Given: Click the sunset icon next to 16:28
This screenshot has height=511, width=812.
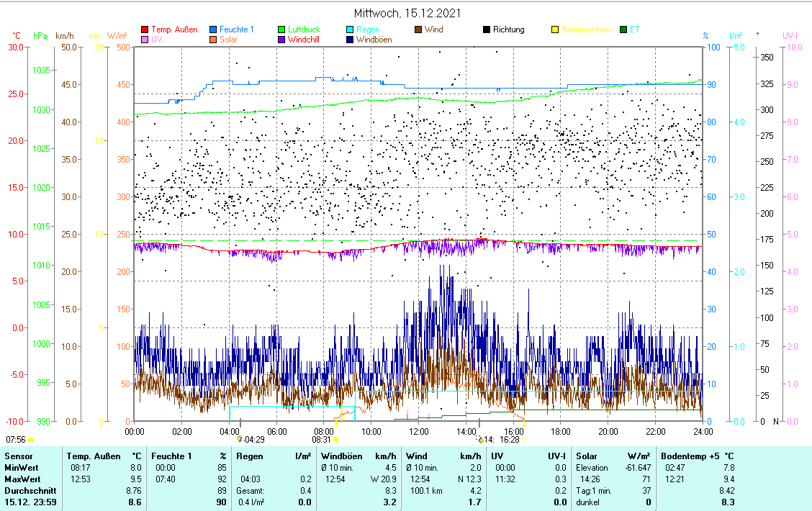Looking at the screenshot, I should pyautogui.click(x=524, y=439).
